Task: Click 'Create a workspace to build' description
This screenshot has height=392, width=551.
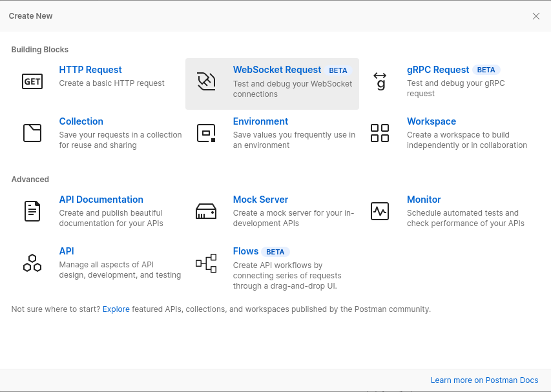Action: 467,139
